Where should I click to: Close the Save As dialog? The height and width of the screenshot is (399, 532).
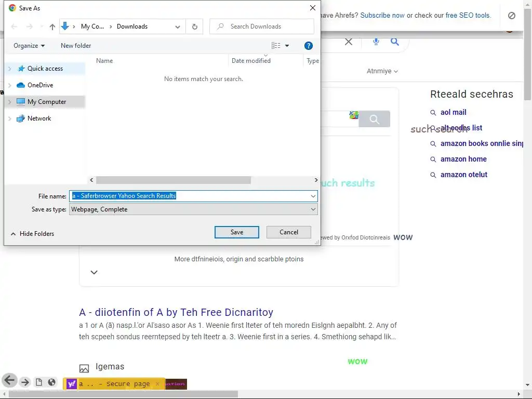(x=312, y=8)
